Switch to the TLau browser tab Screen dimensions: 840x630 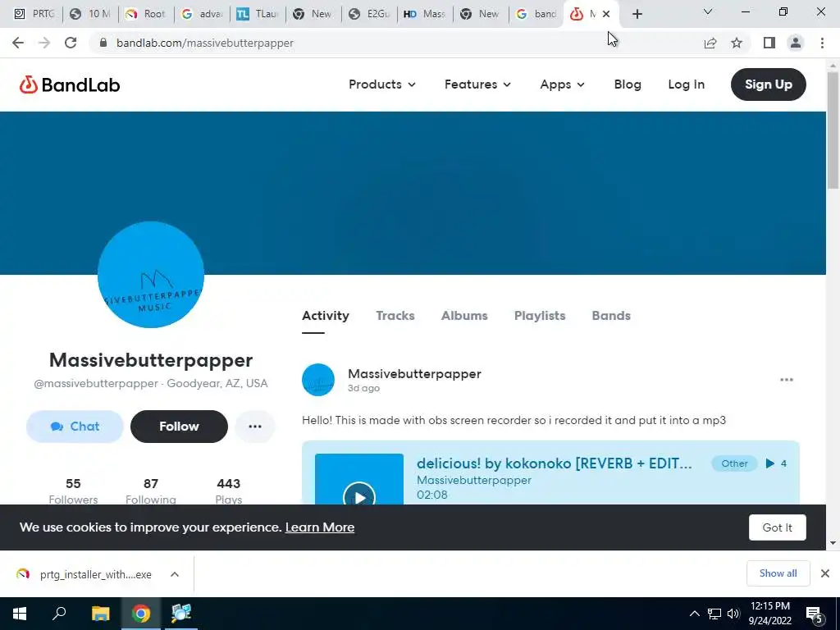tap(257, 14)
